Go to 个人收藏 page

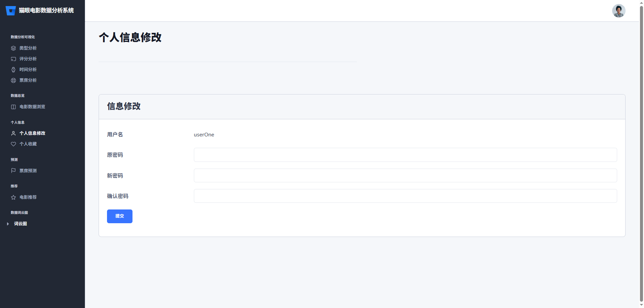(28, 144)
